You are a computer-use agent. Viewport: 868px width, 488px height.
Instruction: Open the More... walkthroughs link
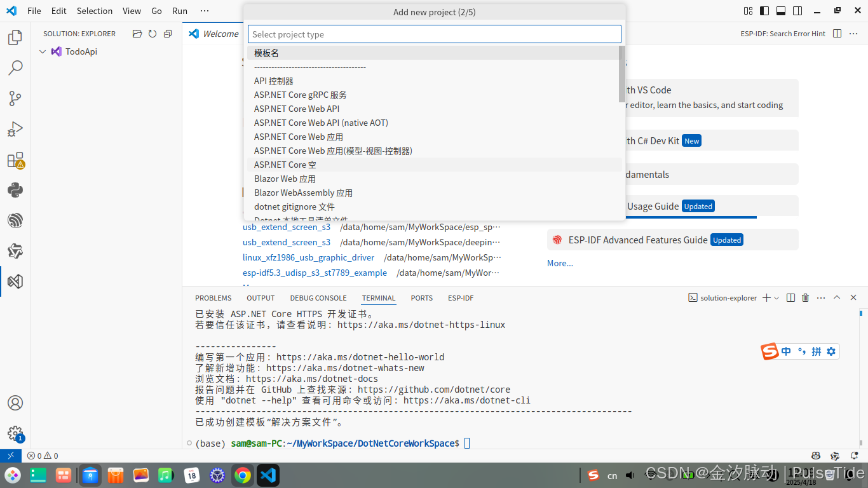pos(560,263)
